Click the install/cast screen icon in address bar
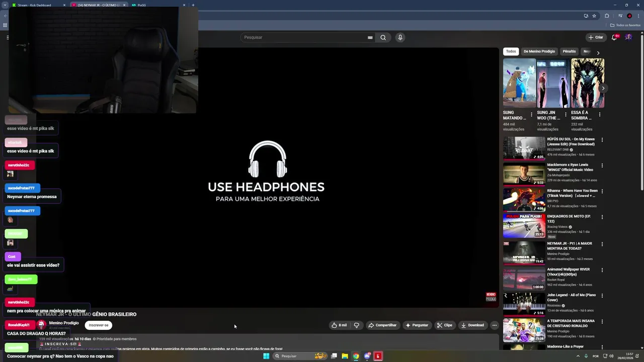 tap(586, 16)
